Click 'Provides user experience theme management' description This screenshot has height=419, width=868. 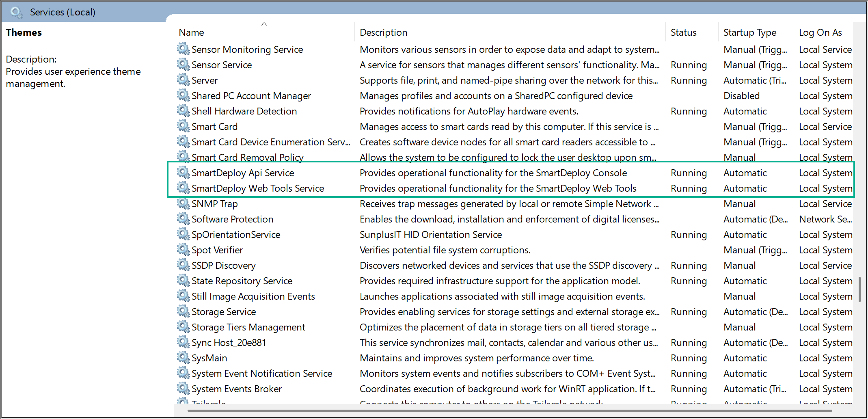click(x=73, y=78)
